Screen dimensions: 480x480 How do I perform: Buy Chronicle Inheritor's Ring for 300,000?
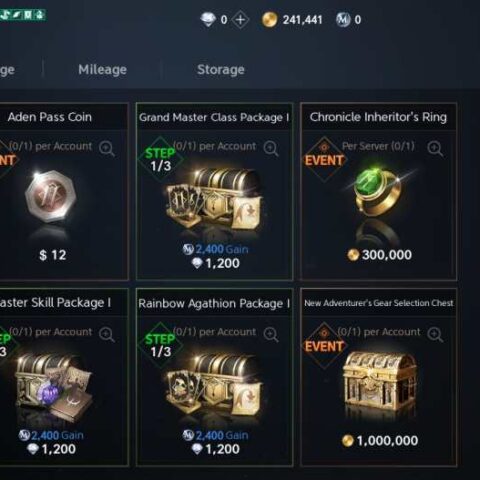click(x=379, y=255)
